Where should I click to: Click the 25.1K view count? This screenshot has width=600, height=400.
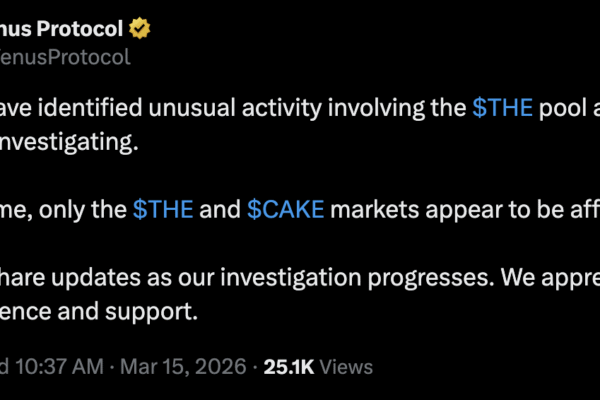click(x=289, y=367)
